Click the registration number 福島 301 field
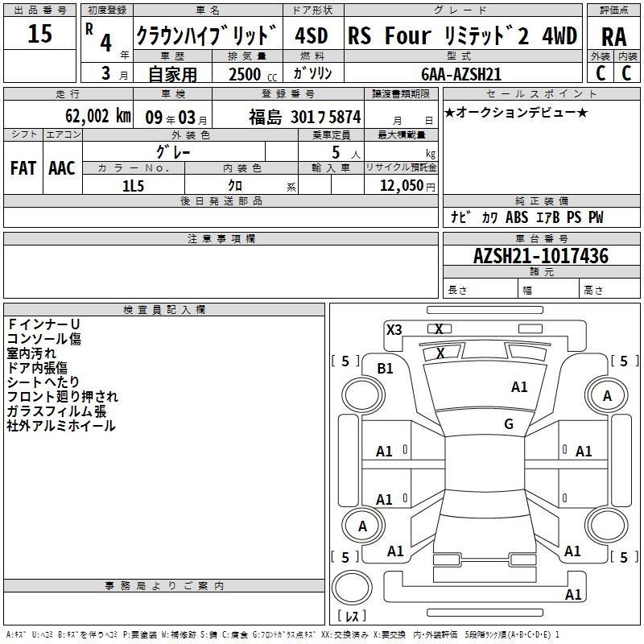Screen dimensions: 644x644 point(305,117)
